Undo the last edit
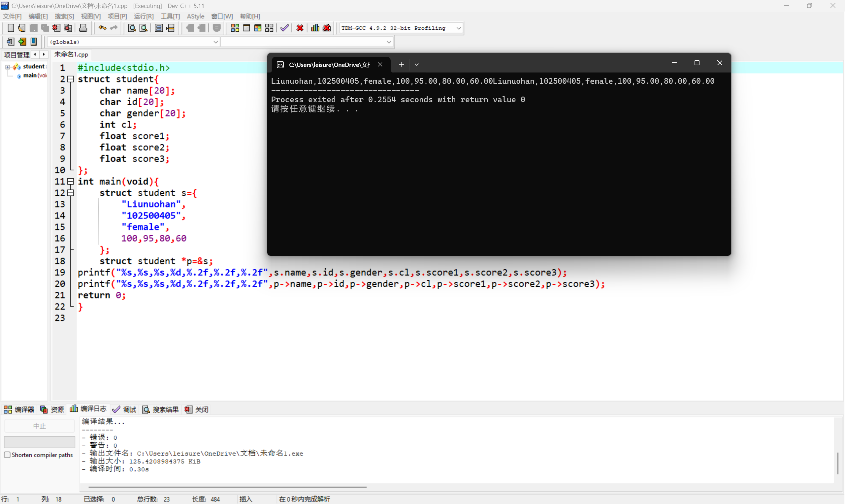 coord(102,28)
